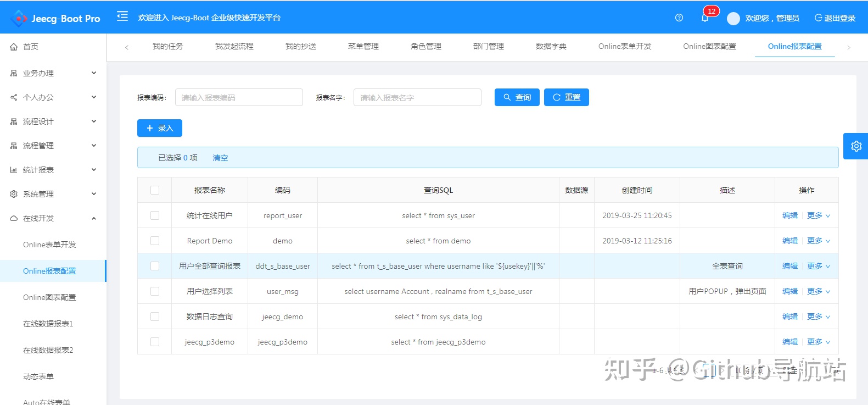Switch to the 角色管理 tab
This screenshot has width=868, height=405.
pyautogui.click(x=426, y=46)
